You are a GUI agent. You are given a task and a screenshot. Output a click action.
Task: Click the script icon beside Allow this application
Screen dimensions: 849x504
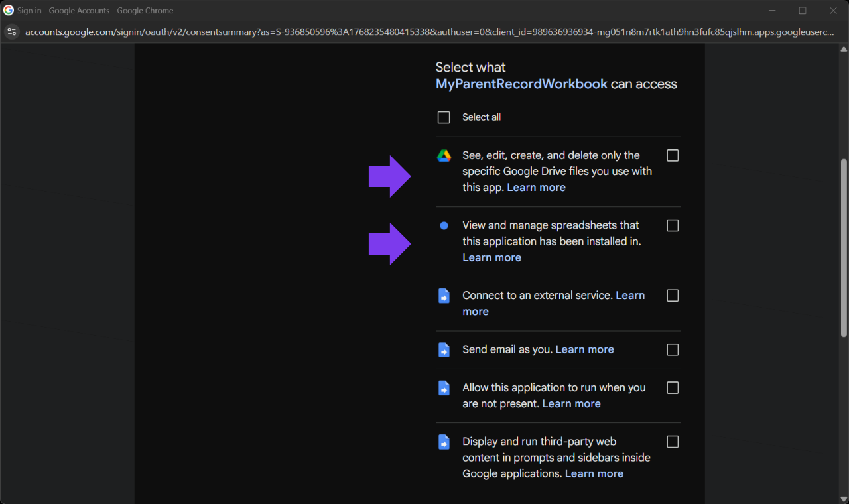click(444, 388)
